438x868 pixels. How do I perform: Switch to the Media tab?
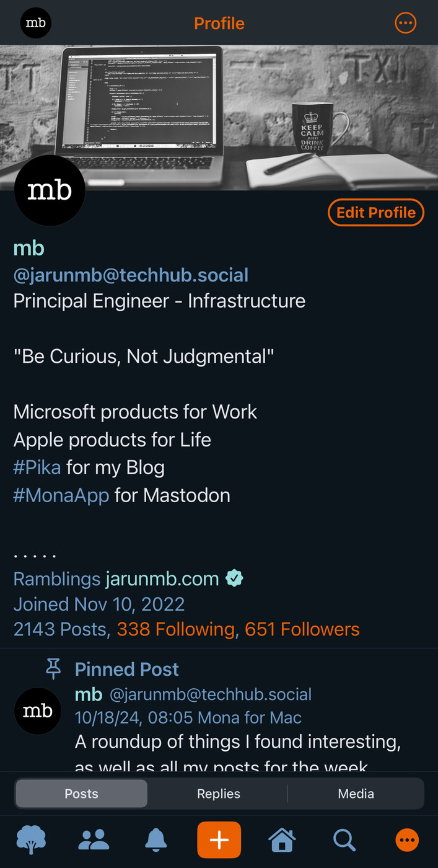pos(356,794)
